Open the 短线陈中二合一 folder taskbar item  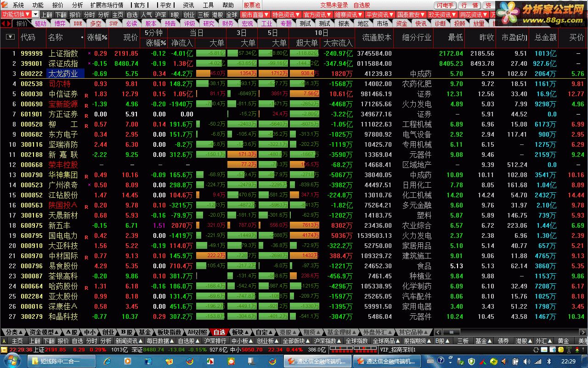[62, 362]
